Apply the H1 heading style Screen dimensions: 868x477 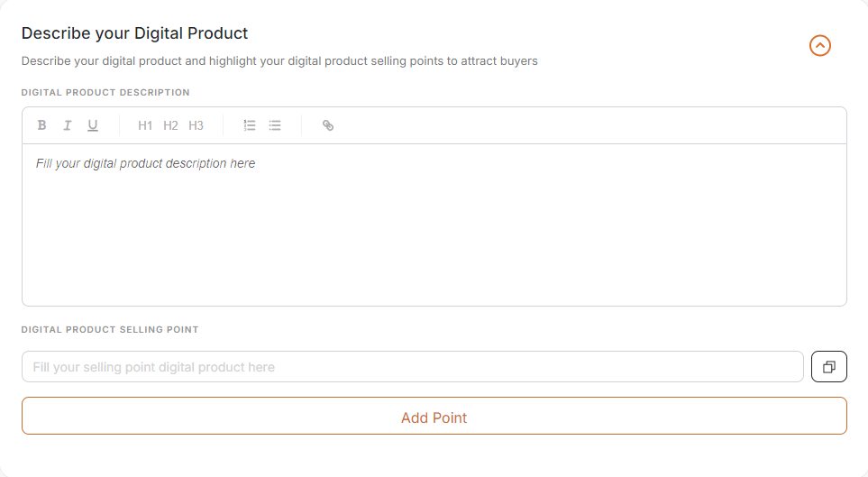pos(145,125)
